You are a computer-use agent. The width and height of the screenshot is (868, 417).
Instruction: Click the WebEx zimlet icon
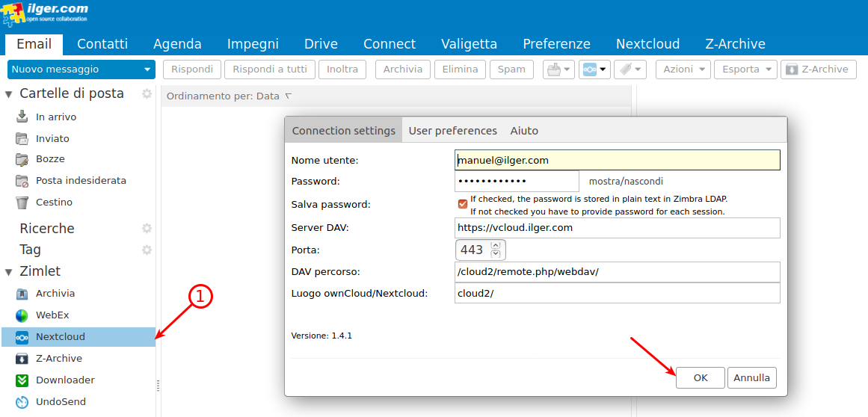click(22, 315)
